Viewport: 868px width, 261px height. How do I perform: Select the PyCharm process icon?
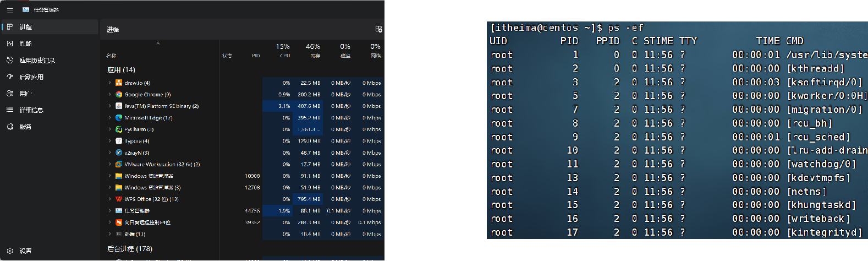119,129
